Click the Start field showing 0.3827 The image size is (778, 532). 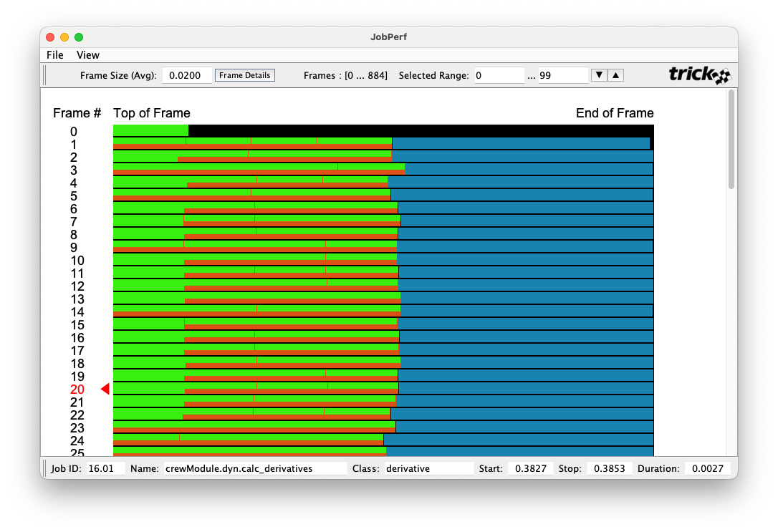coord(530,468)
